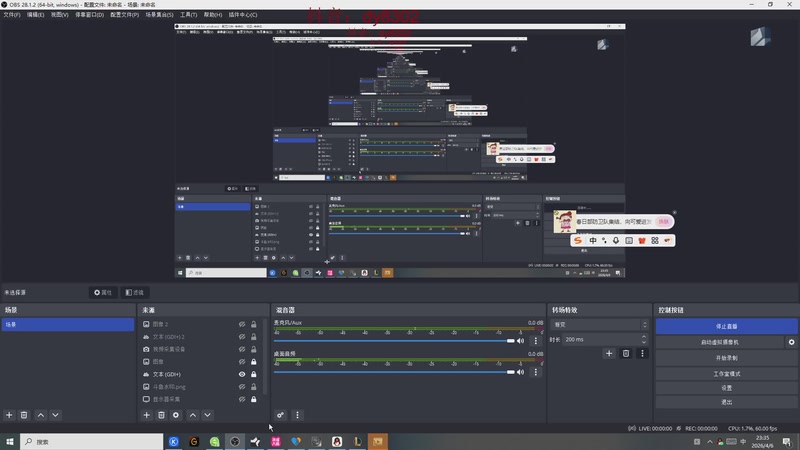This screenshot has width=800, height=450.
Task: Click OBS icon in Windows taskbar
Action: pyautogui.click(x=235, y=441)
